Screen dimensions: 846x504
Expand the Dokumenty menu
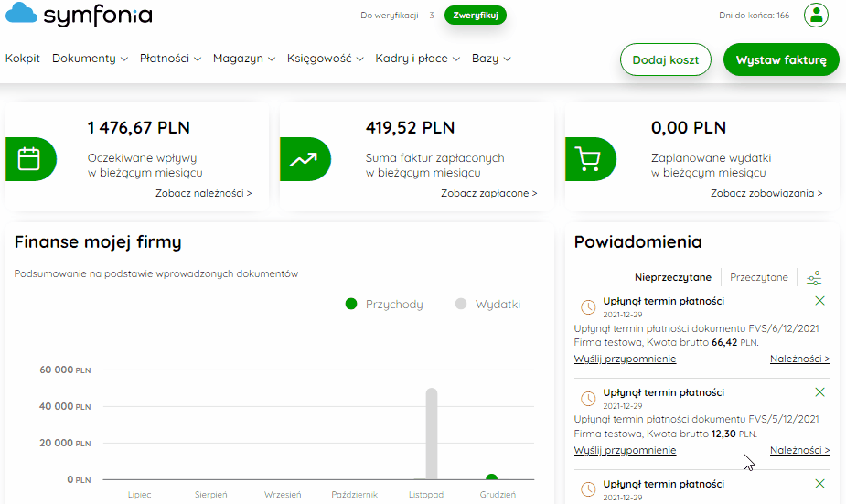click(x=91, y=59)
